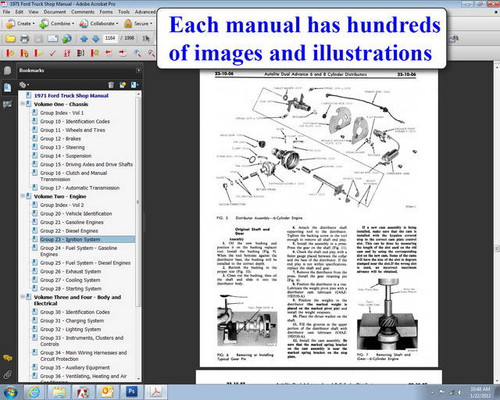500x400 pixels.
Task: Click the New Bookmark icon
Action: pyautogui.click(x=123, y=85)
